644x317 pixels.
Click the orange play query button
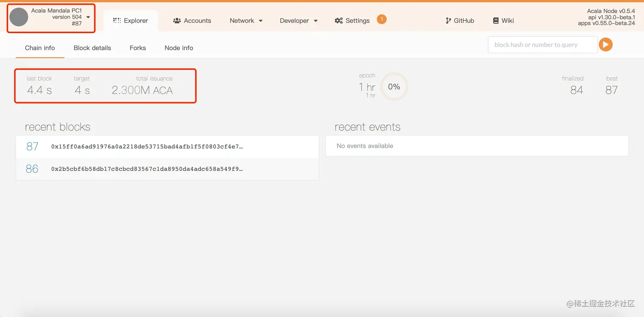pos(606,44)
